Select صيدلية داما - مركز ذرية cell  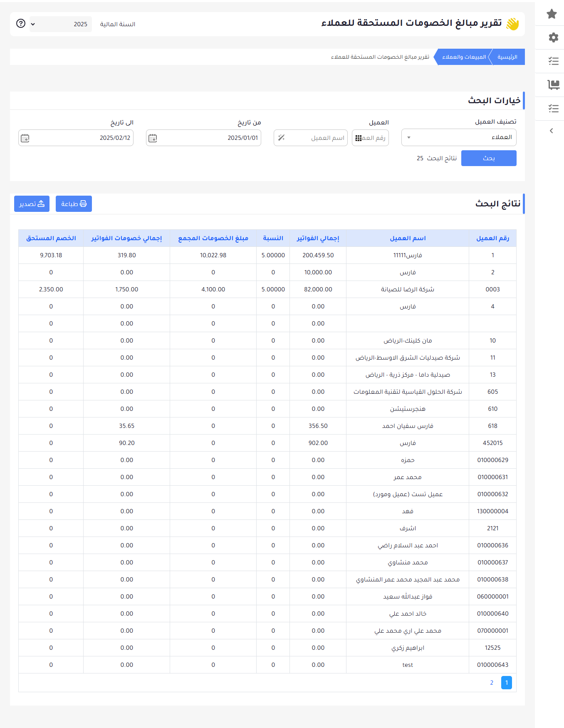408,375
